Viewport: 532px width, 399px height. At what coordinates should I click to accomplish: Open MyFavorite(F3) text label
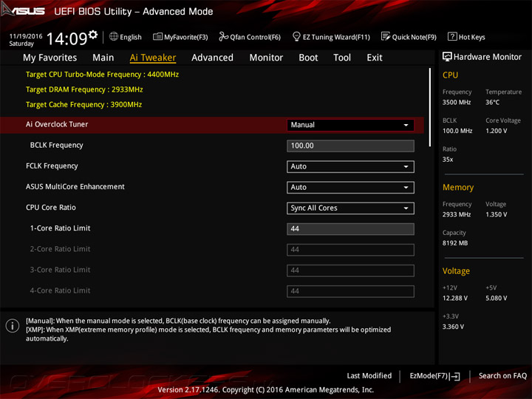pyautogui.click(x=186, y=37)
